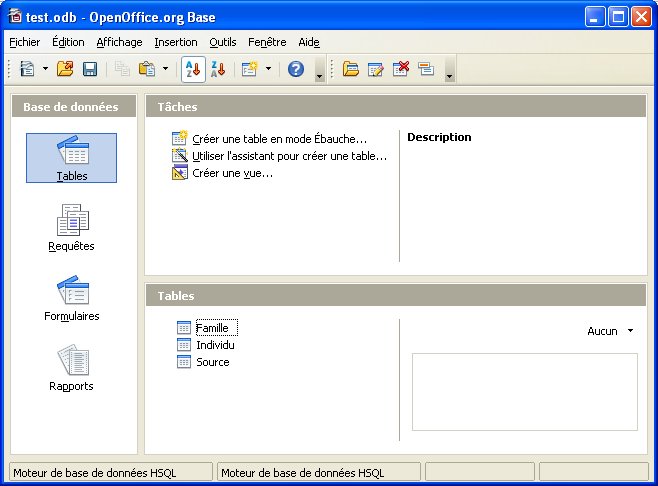Click the wizard icon beside 'Utiliser l'assistant'
Screen dimensions: 658x486
[x=180, y=155]
